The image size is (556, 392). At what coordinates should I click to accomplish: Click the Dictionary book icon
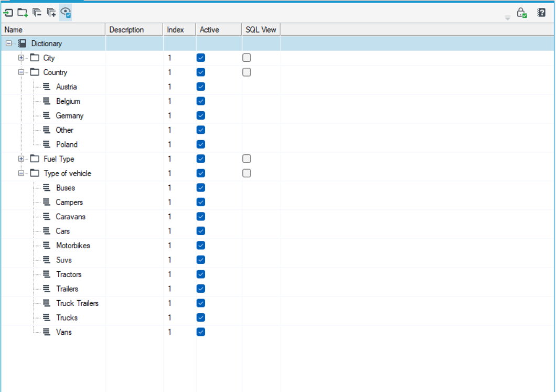coord(23,43)
